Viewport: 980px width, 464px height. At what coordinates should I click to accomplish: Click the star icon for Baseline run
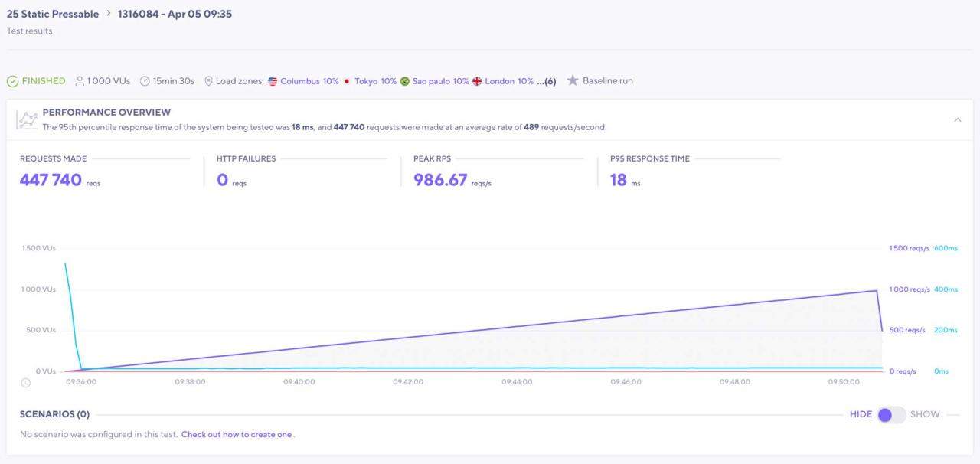pos(572,80)
